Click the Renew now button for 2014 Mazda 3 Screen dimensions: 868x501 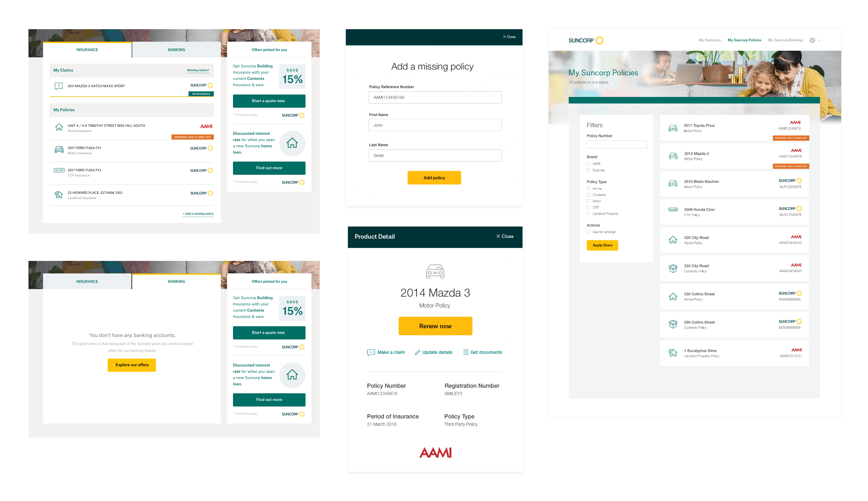click(435, 326)
